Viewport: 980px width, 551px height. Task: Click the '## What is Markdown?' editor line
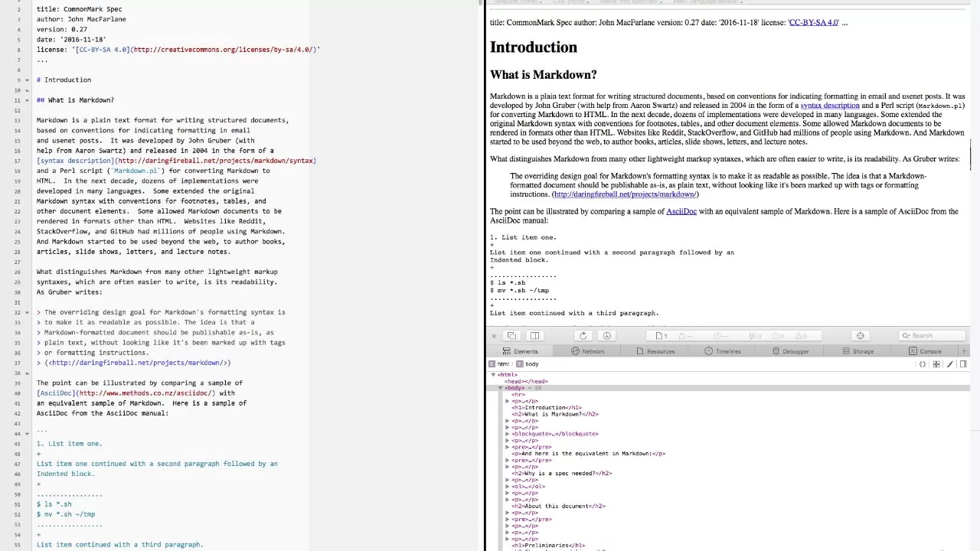(75, 100)
